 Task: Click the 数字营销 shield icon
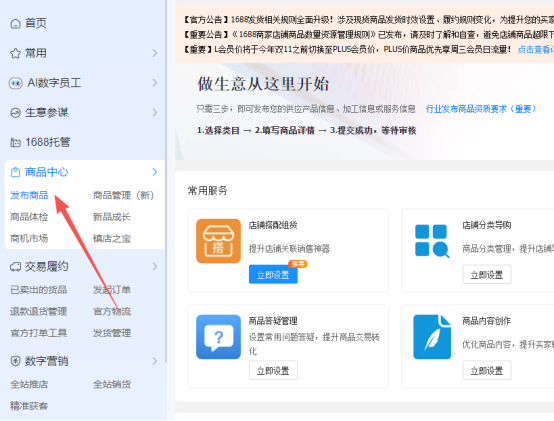pos(16,361)
